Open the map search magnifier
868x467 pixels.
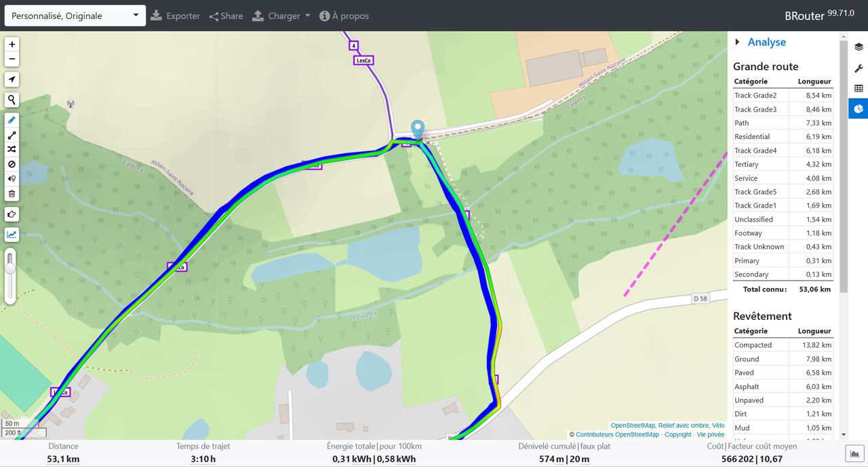coord(12,100)
